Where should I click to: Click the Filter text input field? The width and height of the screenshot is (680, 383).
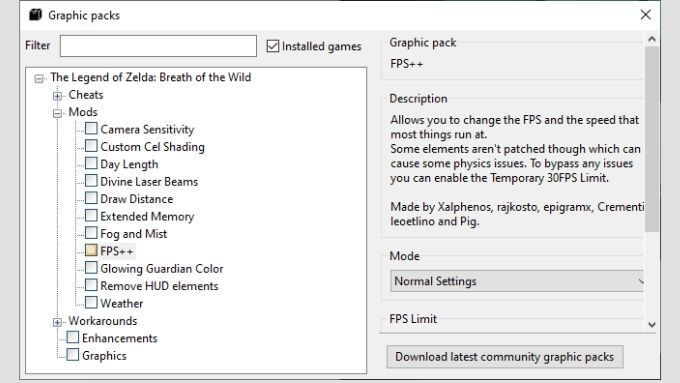coord(158,46)
